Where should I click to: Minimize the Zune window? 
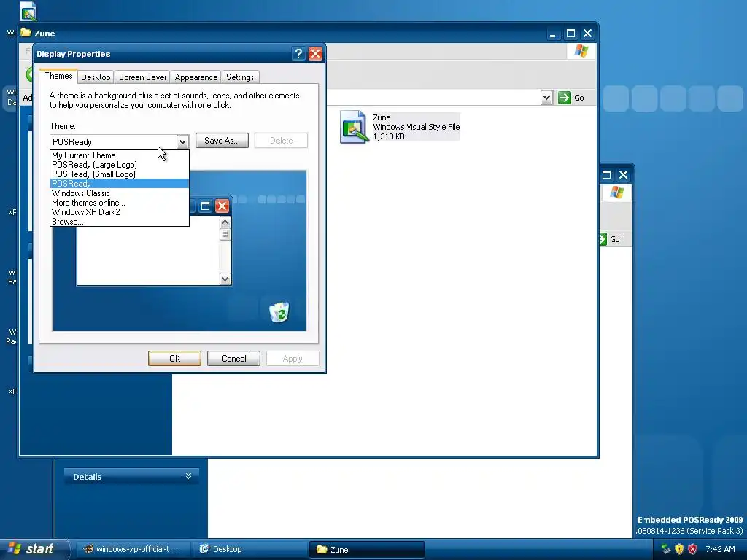coord(553,34)
